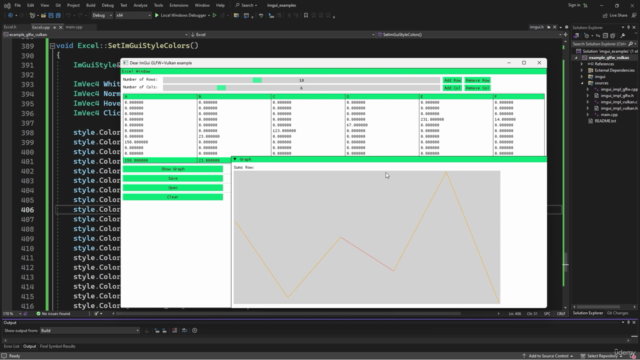The width and height of the screenshot is (640, 360).
Task: Click the feedback icon beside Live Share
Action: click(634, 16)
